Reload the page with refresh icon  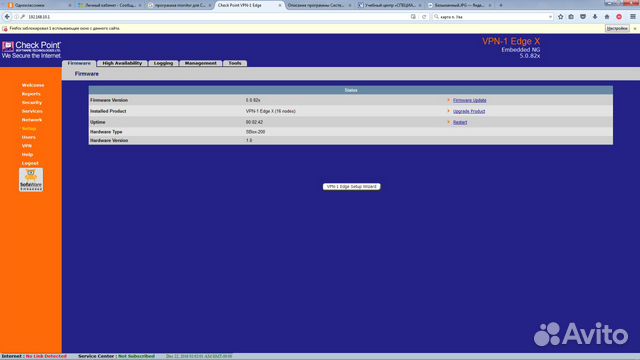pyautogui.click(x=424, y=17)
